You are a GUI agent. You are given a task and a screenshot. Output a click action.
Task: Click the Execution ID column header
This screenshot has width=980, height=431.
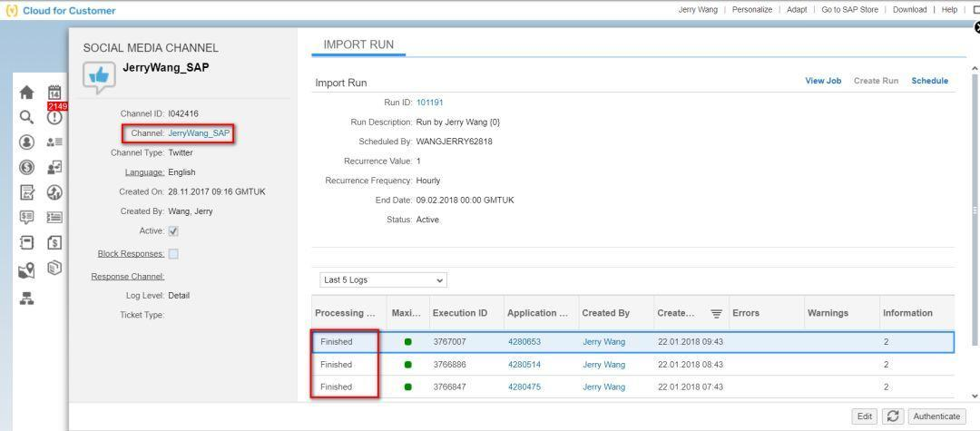click(466, 314)
